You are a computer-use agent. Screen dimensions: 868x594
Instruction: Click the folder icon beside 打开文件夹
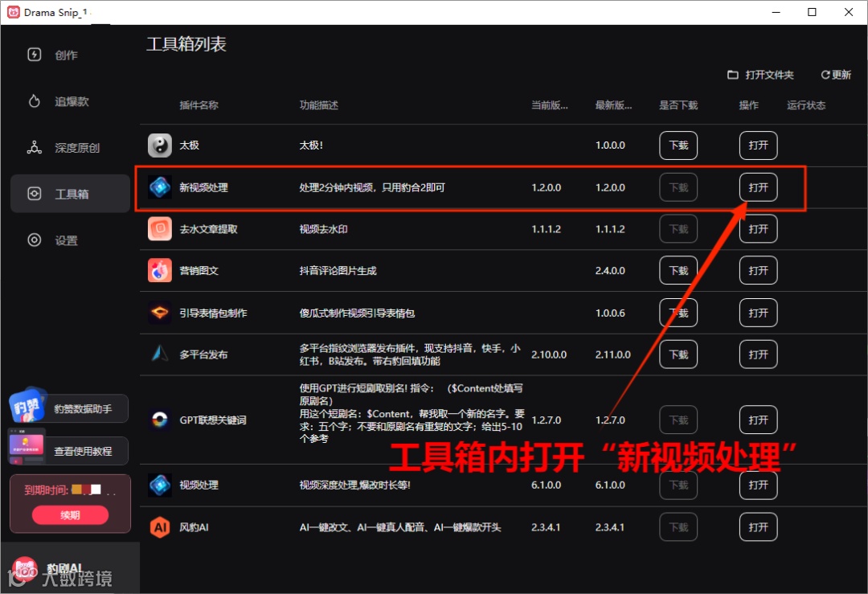732,75
